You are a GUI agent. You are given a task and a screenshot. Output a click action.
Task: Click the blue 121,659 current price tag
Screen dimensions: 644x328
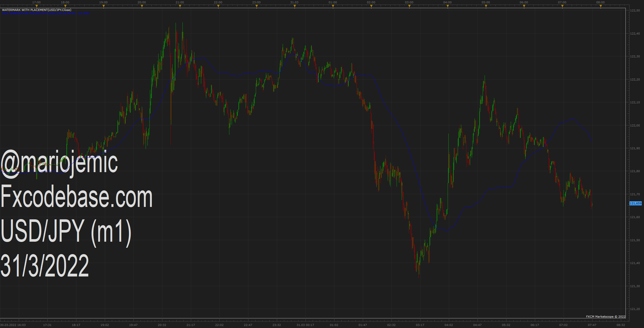pyautogui.click(x=636, y=203)
